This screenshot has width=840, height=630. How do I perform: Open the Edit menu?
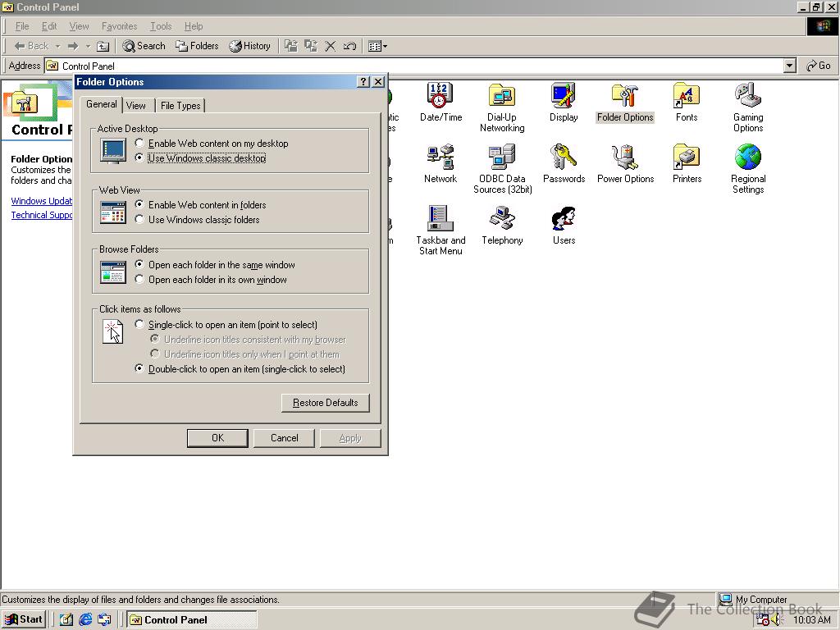pos(48,26)
